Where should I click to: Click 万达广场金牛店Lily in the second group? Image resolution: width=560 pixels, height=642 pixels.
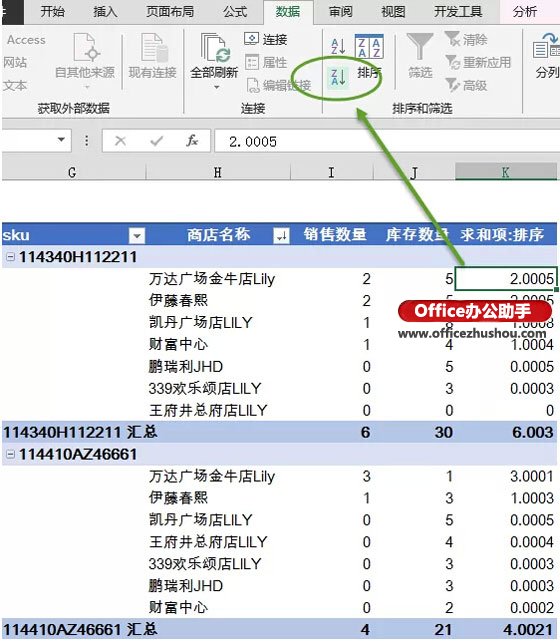point(212,476)
